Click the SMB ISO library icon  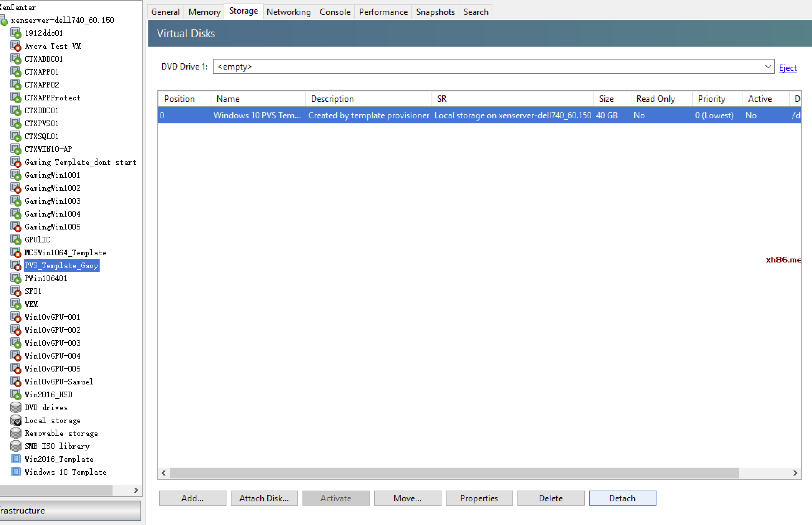[x=15, y=446]
